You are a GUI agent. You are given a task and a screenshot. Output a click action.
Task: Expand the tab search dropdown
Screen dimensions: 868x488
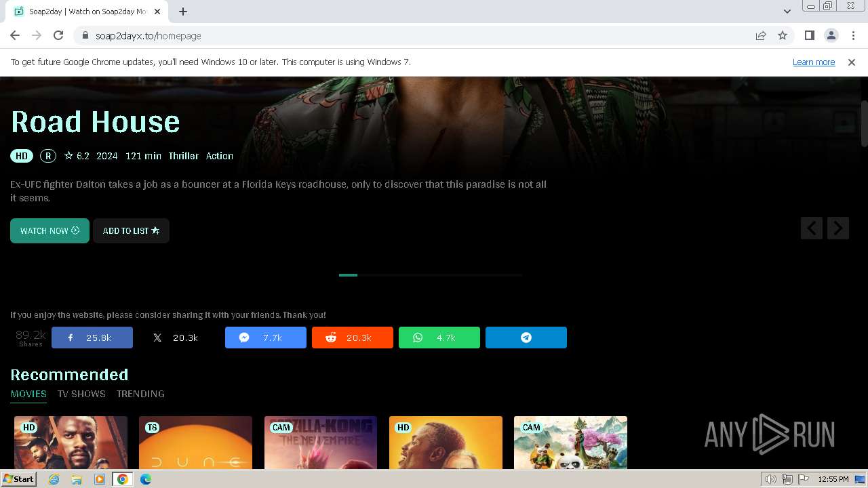pos(787,12)
